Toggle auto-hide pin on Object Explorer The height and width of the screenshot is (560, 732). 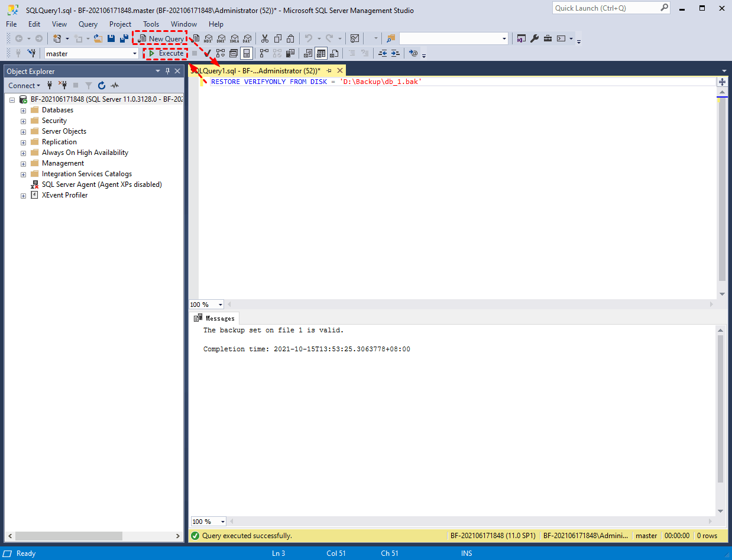167,72
